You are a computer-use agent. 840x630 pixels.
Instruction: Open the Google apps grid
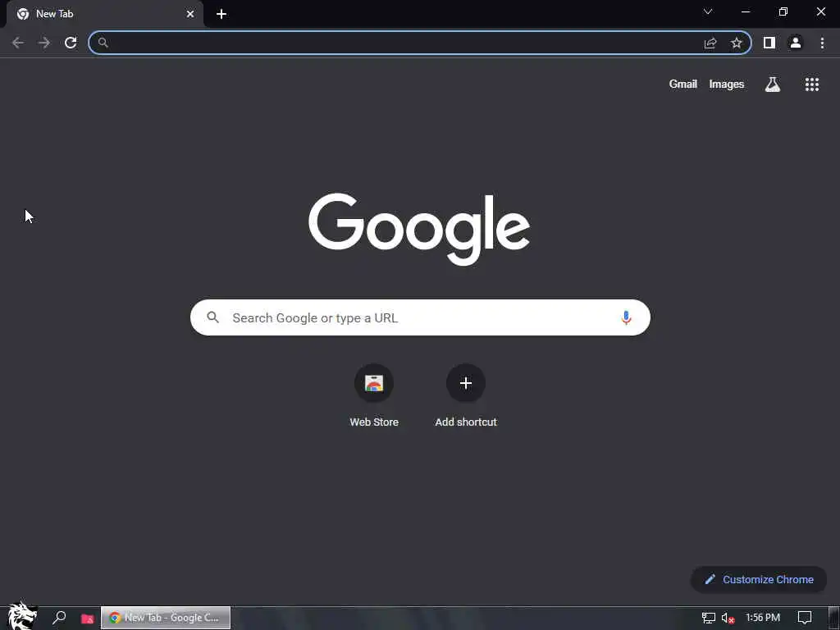coord(812,84)
